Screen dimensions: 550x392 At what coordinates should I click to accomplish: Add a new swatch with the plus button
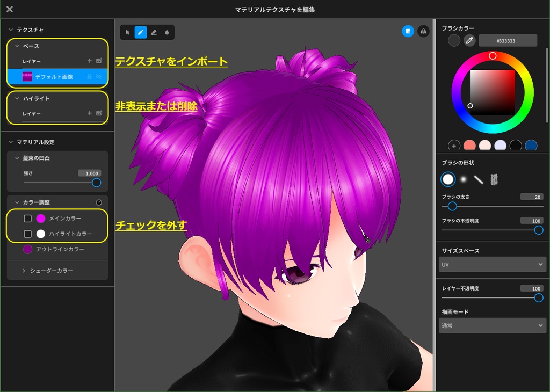454,146
